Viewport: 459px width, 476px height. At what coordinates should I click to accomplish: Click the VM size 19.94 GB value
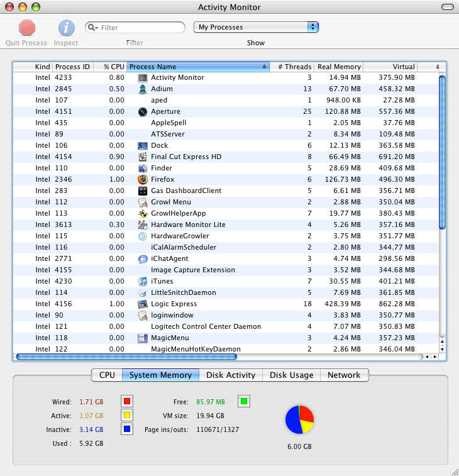[210, 416]
